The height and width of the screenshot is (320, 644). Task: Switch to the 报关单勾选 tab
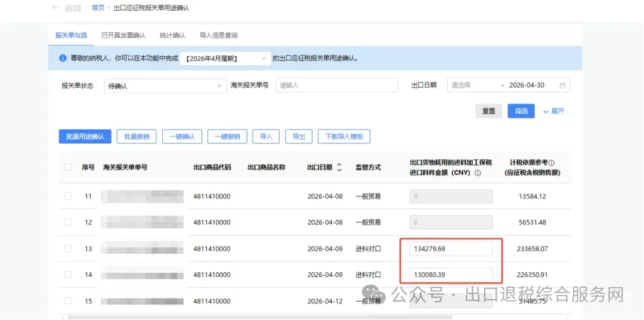(72, 35)
